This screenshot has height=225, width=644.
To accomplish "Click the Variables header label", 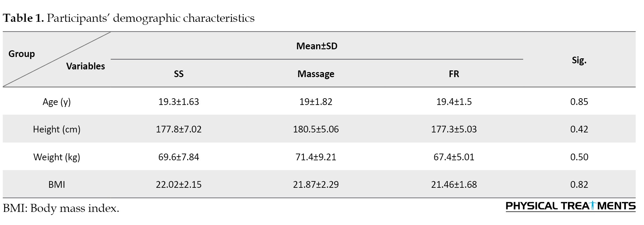I will (x=85, y=66).
